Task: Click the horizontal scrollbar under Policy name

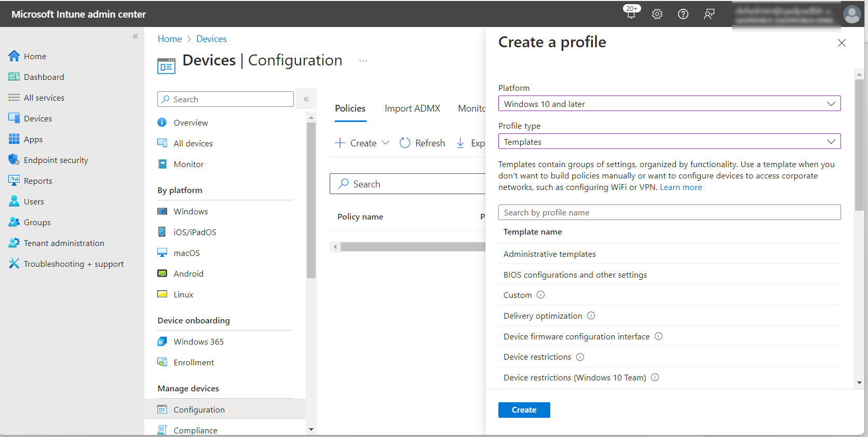Action: (x=413, y=247)
